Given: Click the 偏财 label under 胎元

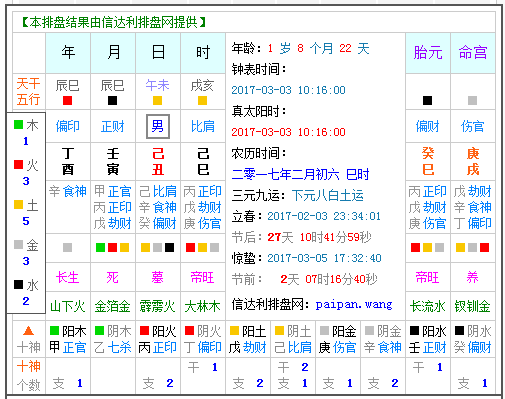Looking at the screenshot, I should [x=427, y=126].
